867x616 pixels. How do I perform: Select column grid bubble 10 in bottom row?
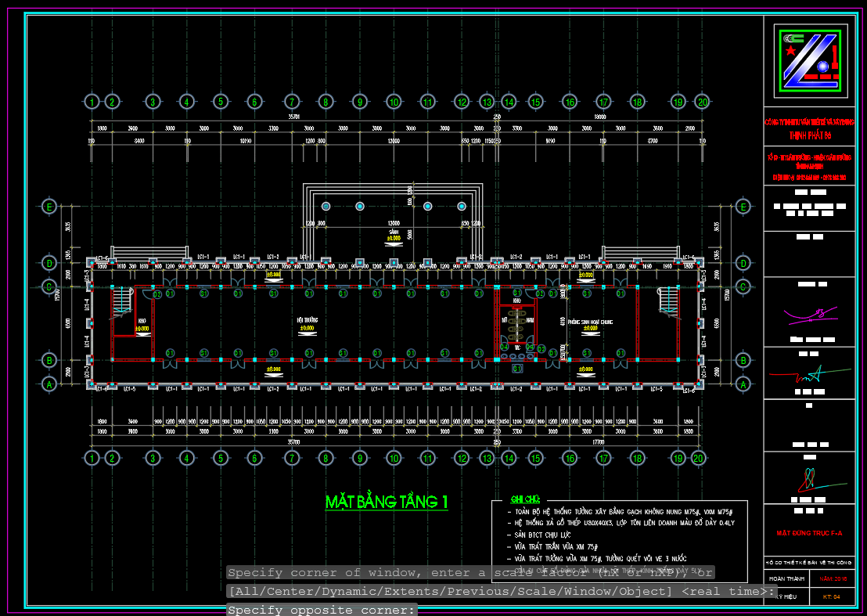[394, 458]
